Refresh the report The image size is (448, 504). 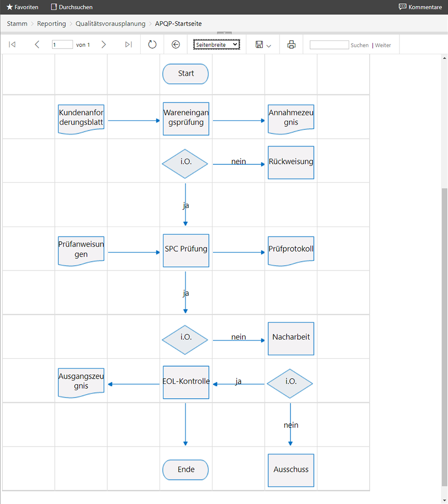click(x=152, y=45)
